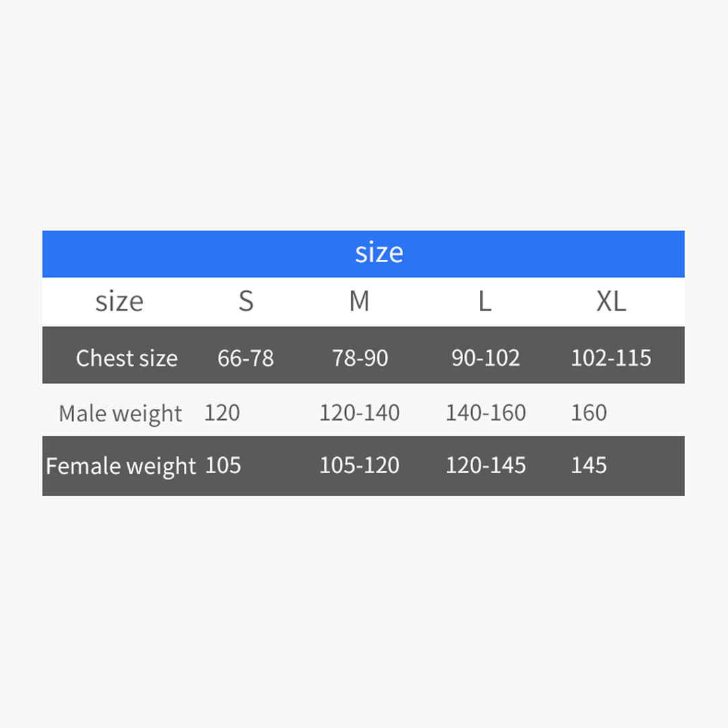Select female weight value for size S
Image resolution: width=728 pixels, height=728 pixels.
click(223, 465)
